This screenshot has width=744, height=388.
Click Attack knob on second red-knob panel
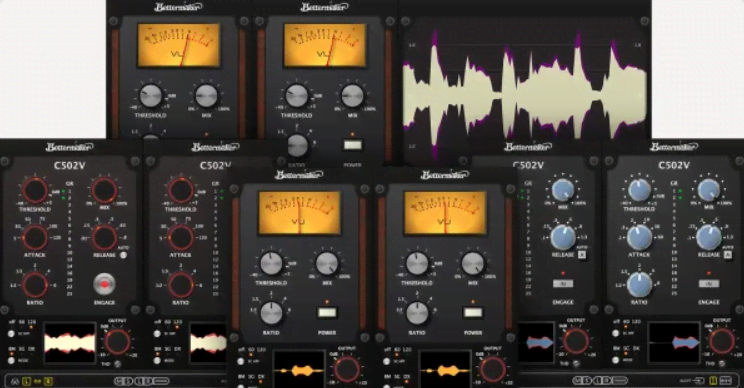181,237
